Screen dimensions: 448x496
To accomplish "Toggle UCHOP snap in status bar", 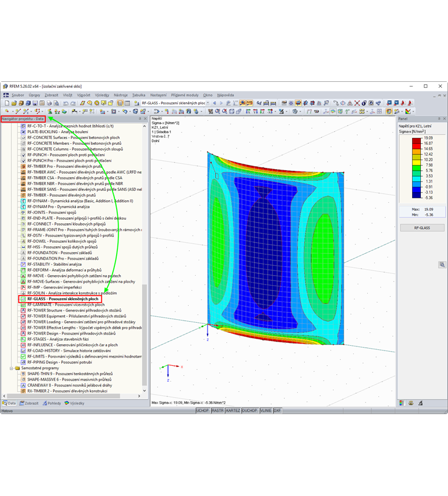I will (203, 411).
